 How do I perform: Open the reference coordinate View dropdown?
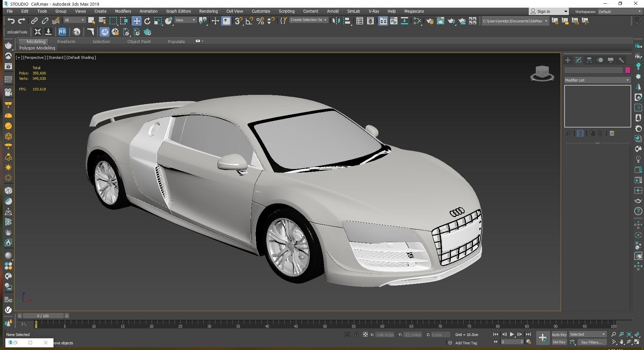coord(185,20)
